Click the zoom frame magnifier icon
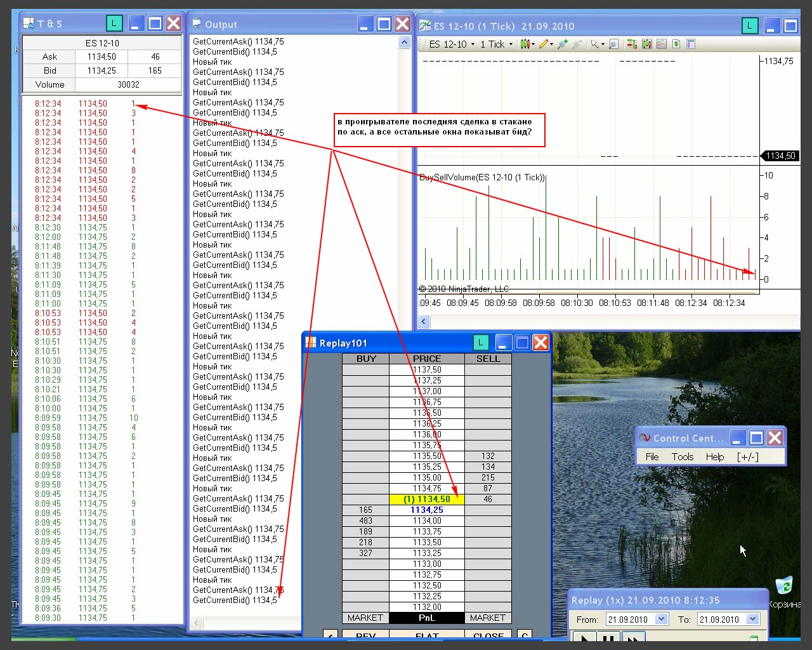This screenshot has height=650, width=812. [x=613, y=44]
